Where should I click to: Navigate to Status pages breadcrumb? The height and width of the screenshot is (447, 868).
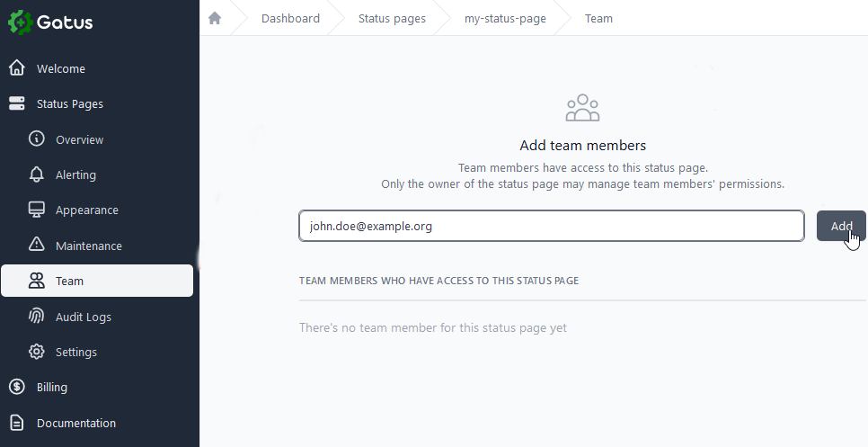[392, 18]
